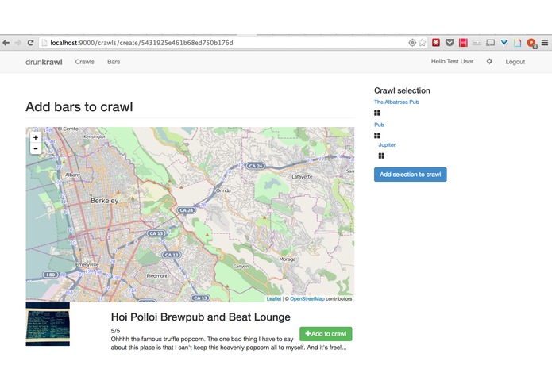Image resolution: width=552 pixels, height=392 pixels.
Task: Open The Albatross Pub link
Action: (x=396, y=102)
